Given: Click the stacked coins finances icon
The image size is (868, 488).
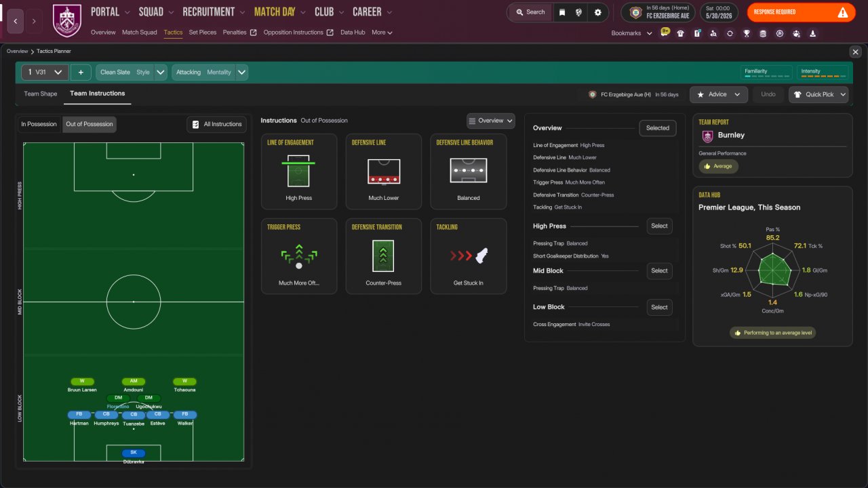Looking at the screenshot, I should coord(763,33).
